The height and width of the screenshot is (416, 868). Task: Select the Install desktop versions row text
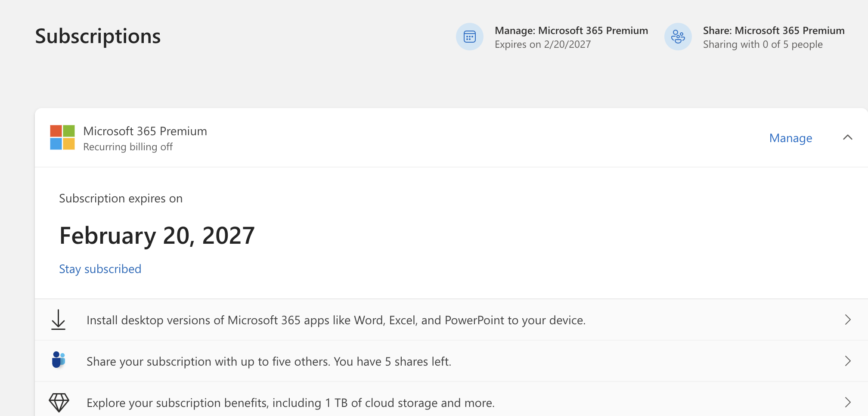point(336,320)
